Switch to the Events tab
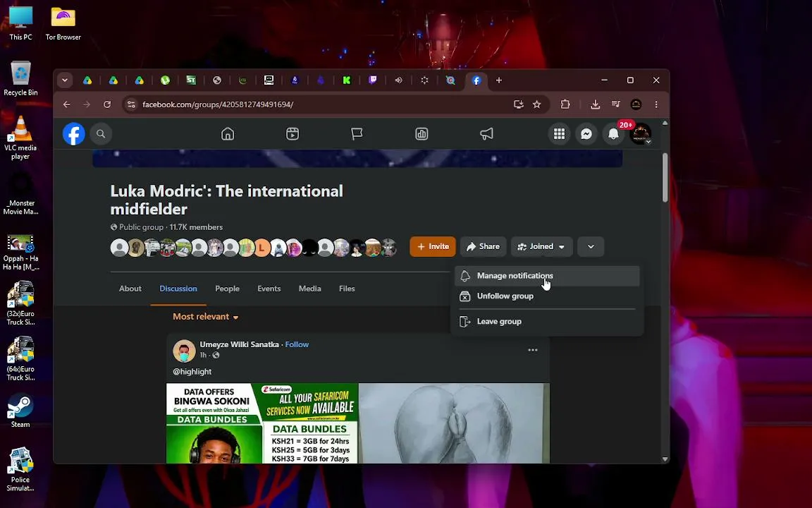Image resolution: width=812 pixels, height=508 pixels. (269, 289)
